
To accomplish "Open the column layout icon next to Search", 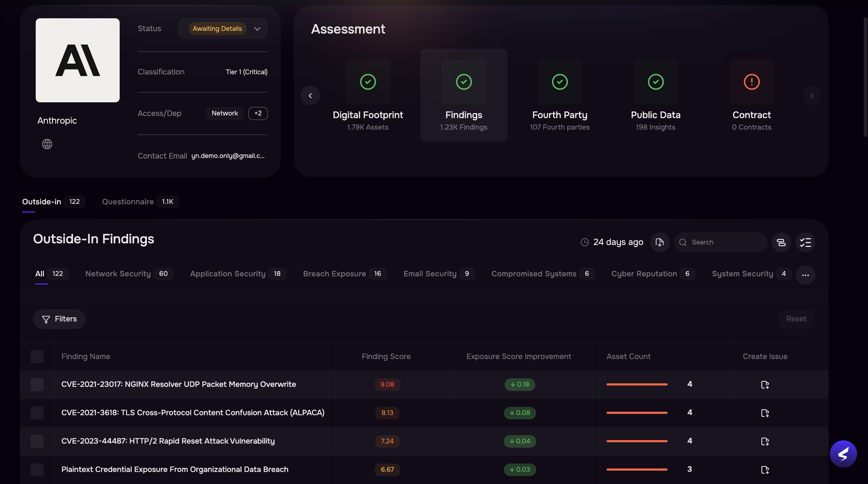I will (781, 242).
